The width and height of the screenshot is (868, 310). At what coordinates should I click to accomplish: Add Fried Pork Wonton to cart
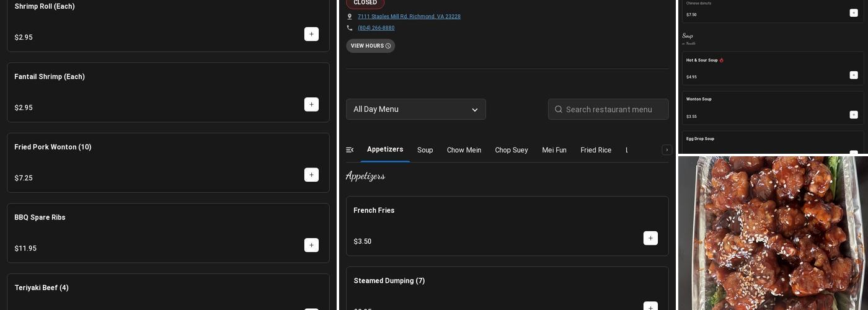click(x=311, y=175)
